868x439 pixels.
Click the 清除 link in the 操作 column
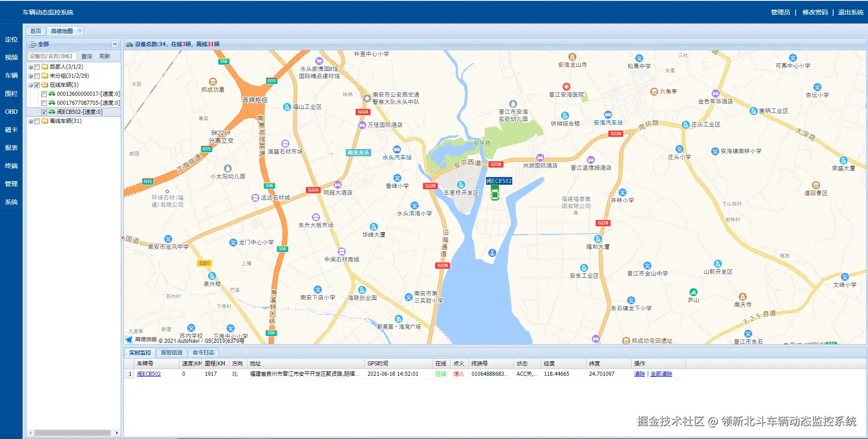(640, 374)
